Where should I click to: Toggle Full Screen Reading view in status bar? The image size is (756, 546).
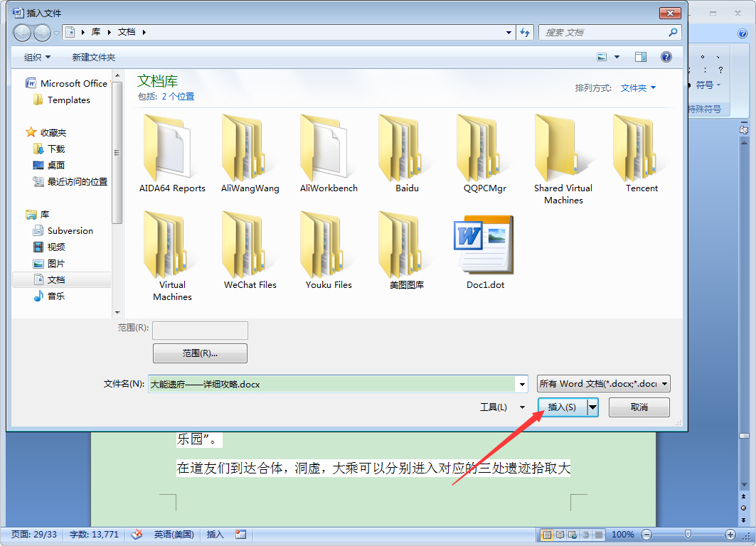560,535
